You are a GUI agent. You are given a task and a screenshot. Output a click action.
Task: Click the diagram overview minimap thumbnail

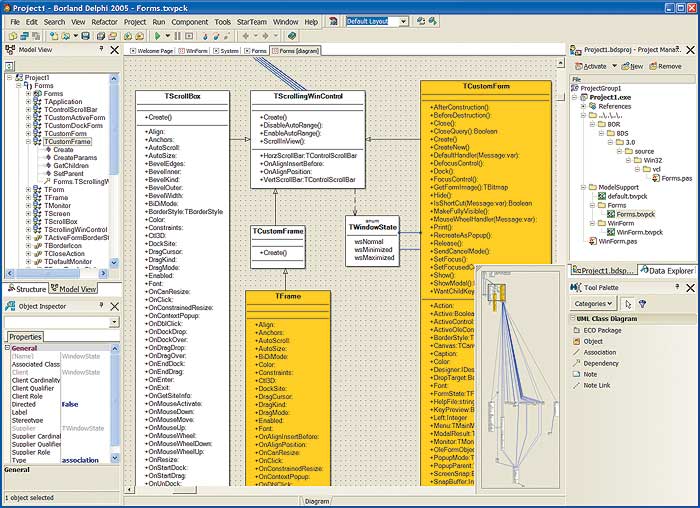pos(518,379)
